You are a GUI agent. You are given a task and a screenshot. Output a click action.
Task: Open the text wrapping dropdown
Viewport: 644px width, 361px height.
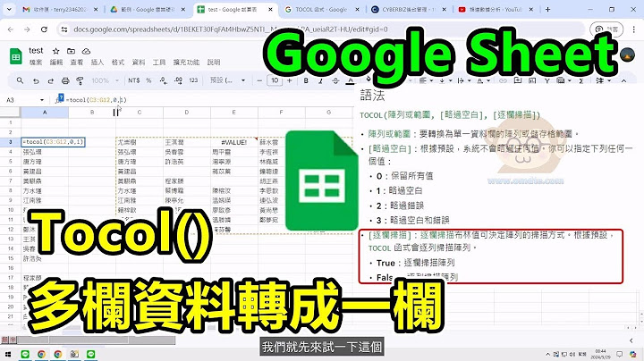click(x=462, y=80)
